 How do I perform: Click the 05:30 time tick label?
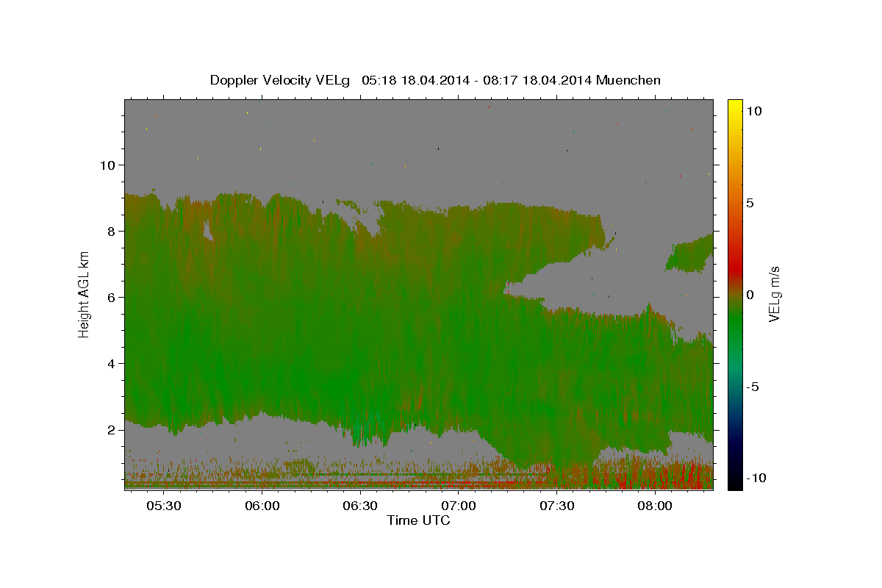[164, 506]
